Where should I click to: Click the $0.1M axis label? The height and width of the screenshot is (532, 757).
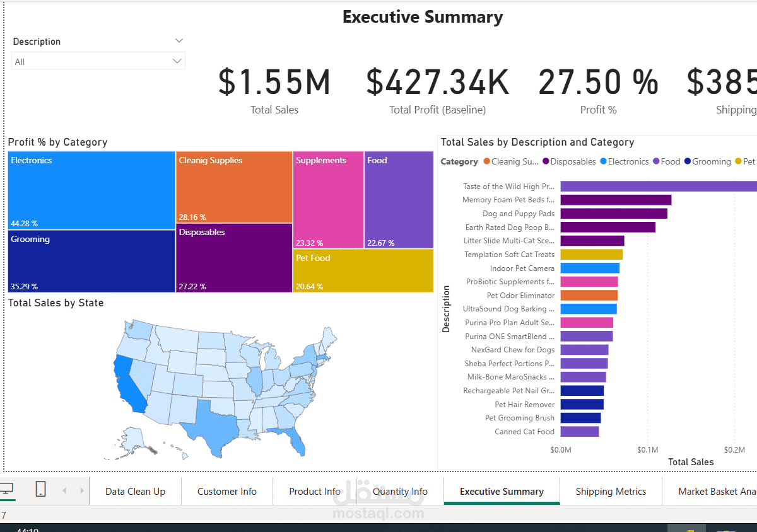[x=647, y=450]
